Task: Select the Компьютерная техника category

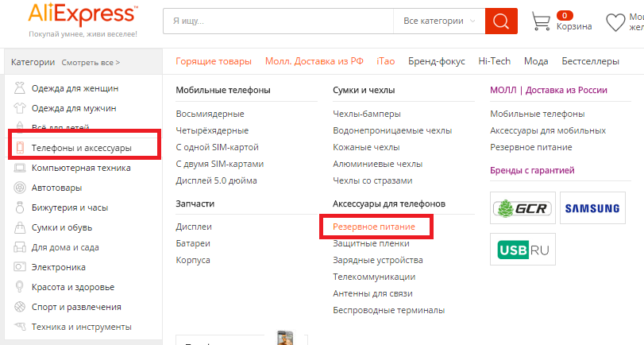Action: [x=81, y=168]
